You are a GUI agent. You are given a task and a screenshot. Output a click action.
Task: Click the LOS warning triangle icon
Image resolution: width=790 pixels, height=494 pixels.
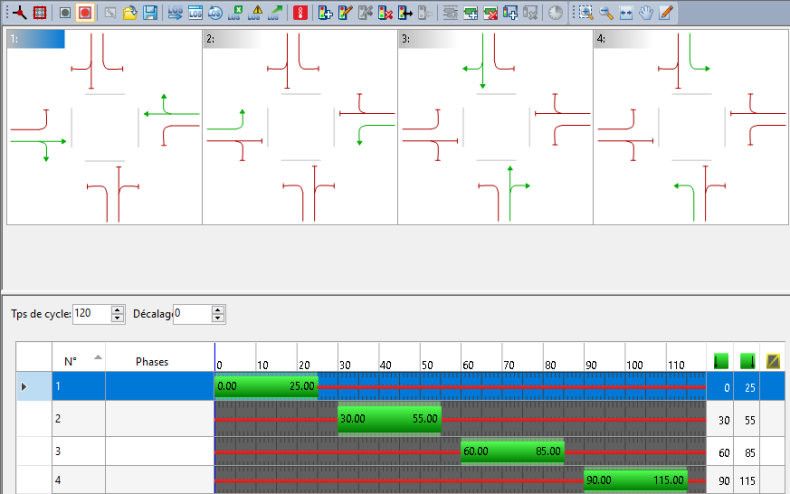(256, 13)
